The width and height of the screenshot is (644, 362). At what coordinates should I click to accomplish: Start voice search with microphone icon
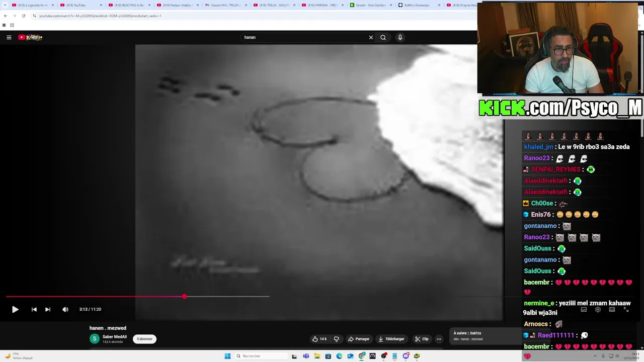400,37
